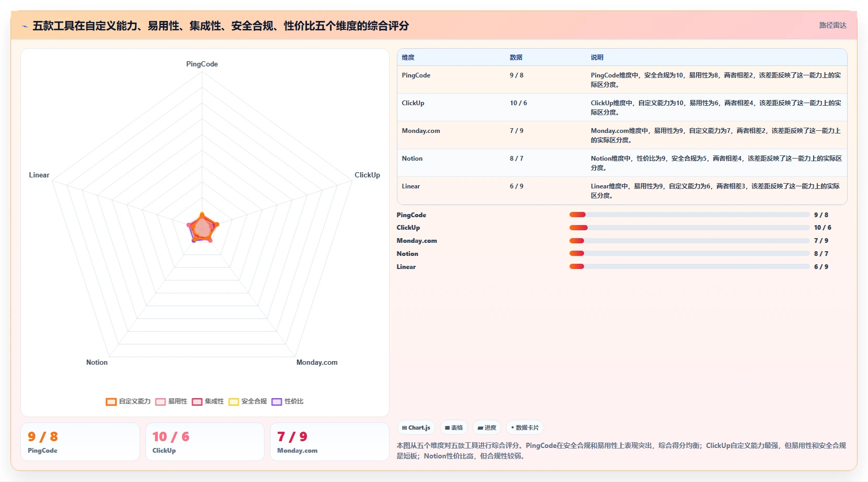Click the 维度 column header
Image resolution: width=868 pixels, height=482 pixels.
tap(408, 58)
